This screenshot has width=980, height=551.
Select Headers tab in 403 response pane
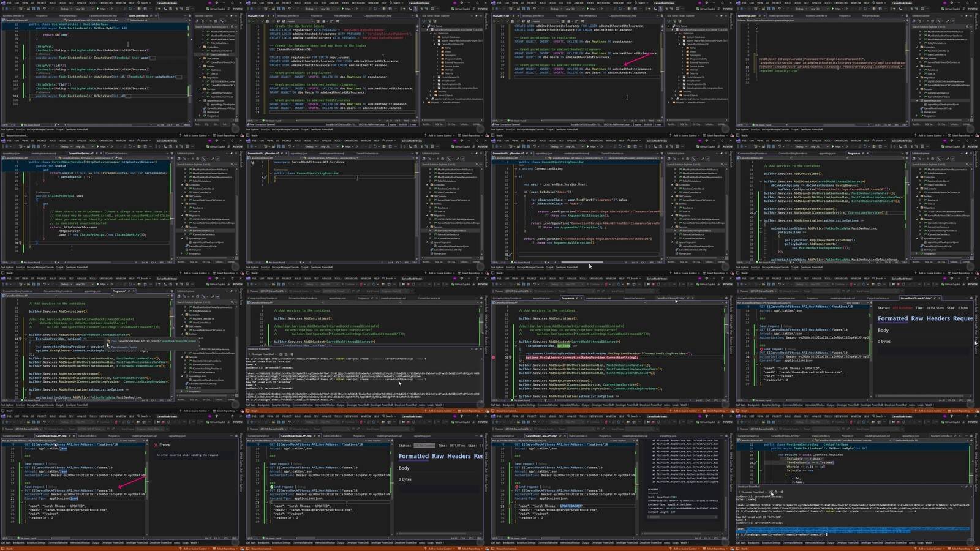tap(938, 318)
